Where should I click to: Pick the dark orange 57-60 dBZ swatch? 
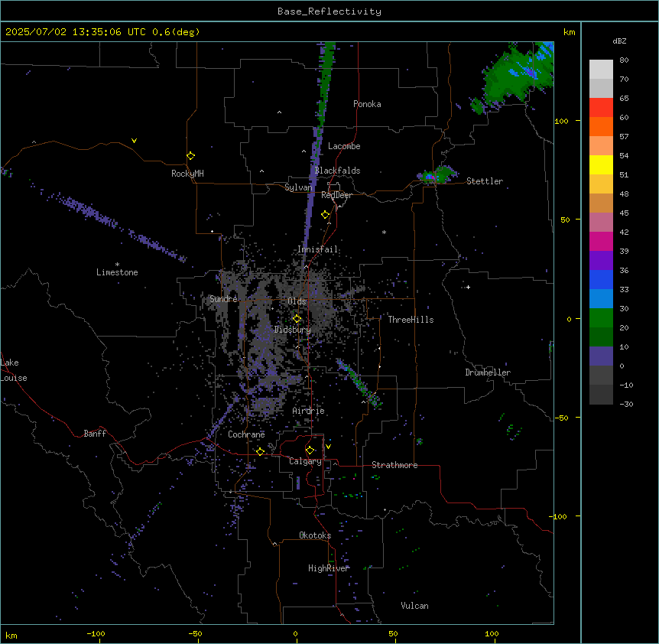[601, 126]
